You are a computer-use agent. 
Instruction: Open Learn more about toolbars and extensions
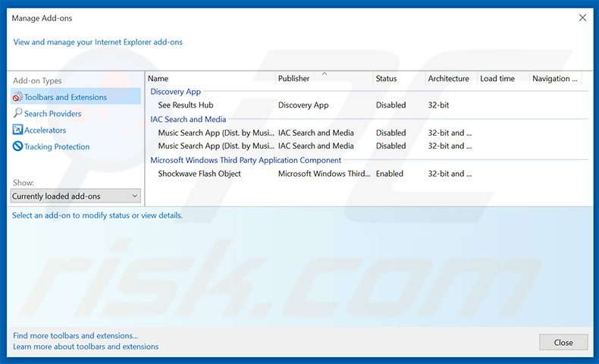click(x=86, y=347)
